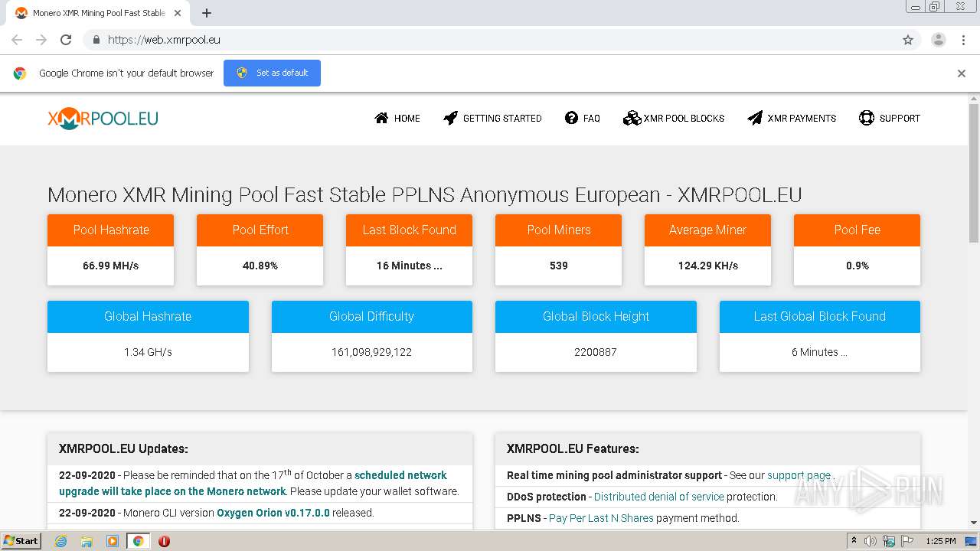Click the Pool Effort 40.89% value
This screenshot has height=551, width=980.
(x=260, y=266)
